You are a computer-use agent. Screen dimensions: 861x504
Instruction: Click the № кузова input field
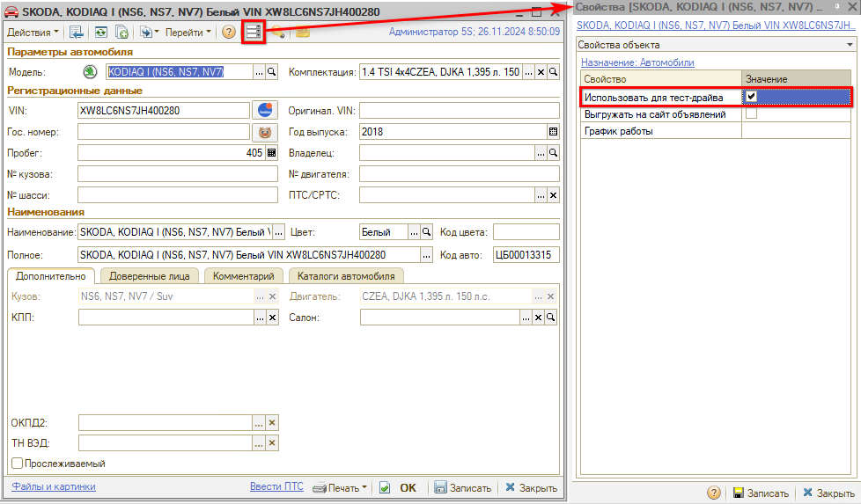click(x=177, y=174)
